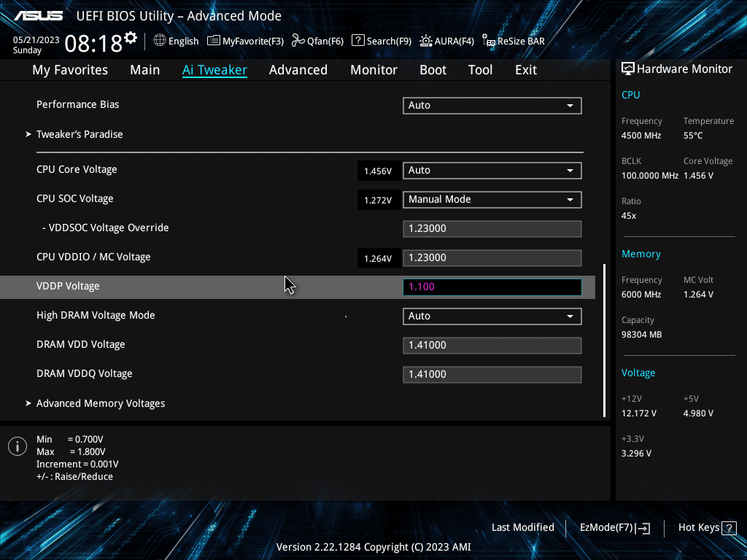Click the Memory section heading in Hardware Monitor
The height and width of the screenshot is (560, 747).
640,254
